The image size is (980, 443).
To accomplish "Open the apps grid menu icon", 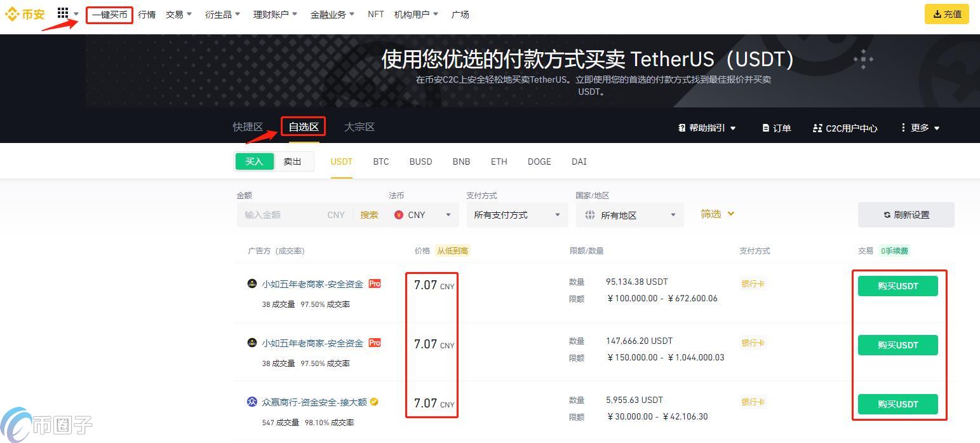I will tap(63, 13).
